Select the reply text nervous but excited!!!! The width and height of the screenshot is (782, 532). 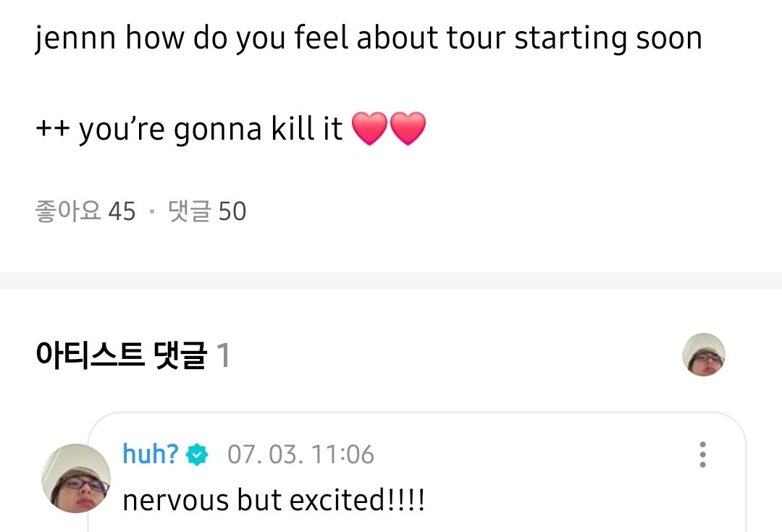[x=274, y=500]
